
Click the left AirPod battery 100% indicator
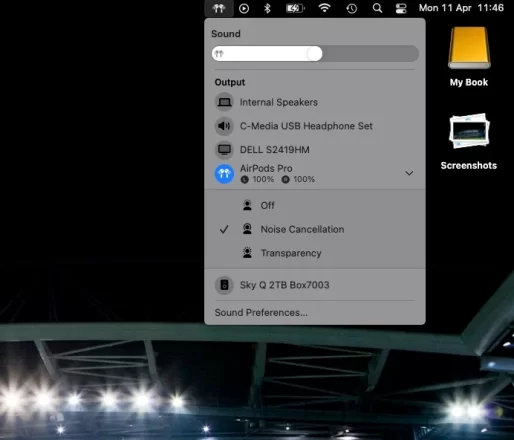(x=257, y=179)
